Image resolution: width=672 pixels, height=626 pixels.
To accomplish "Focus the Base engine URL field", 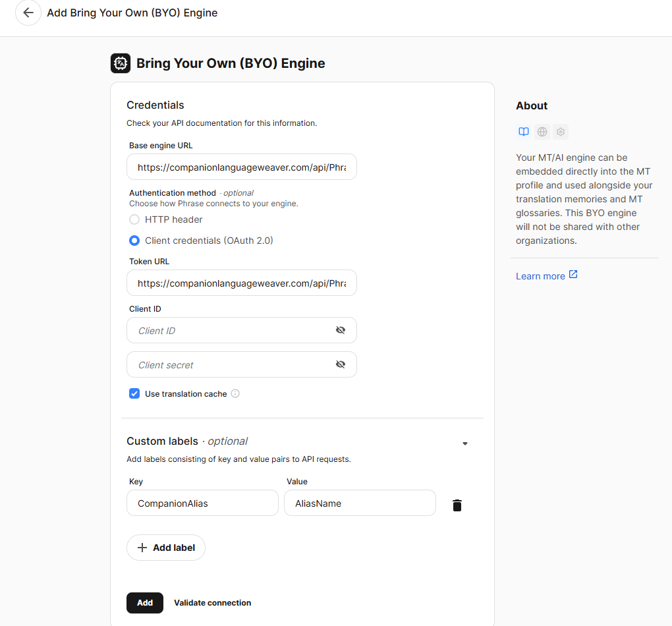I will point(242,167).
